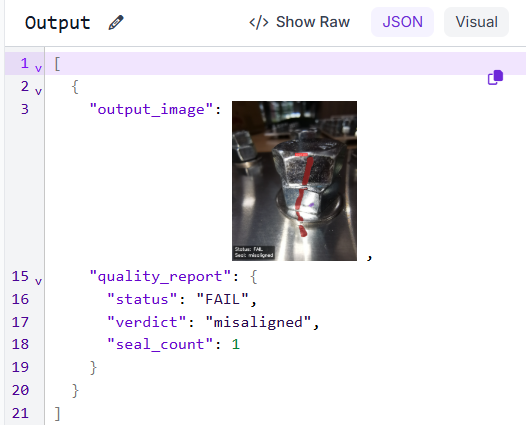The image size is (526, 425).
Task: Click the green seal_count value 1
Action: pos(236,344)
